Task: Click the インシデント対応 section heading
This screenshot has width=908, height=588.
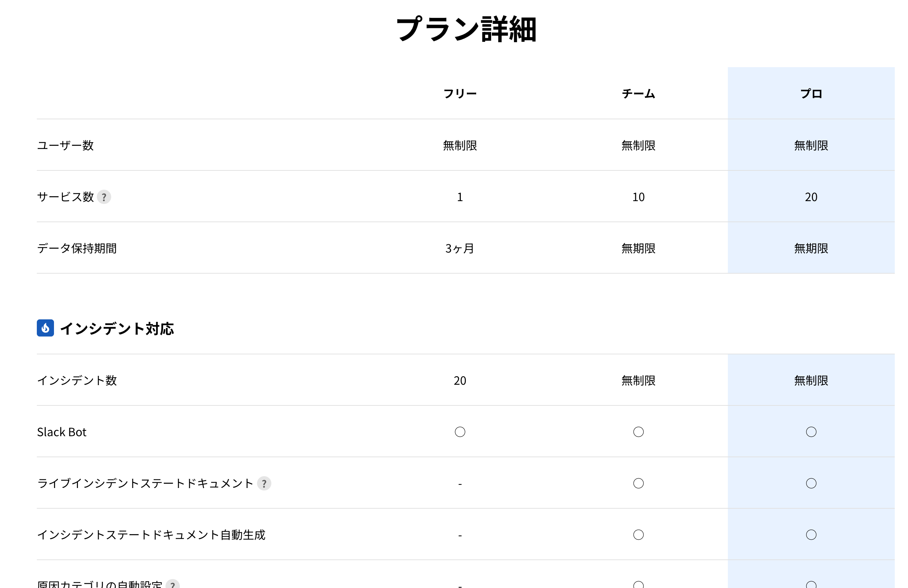Action: [x=117, y=329]
